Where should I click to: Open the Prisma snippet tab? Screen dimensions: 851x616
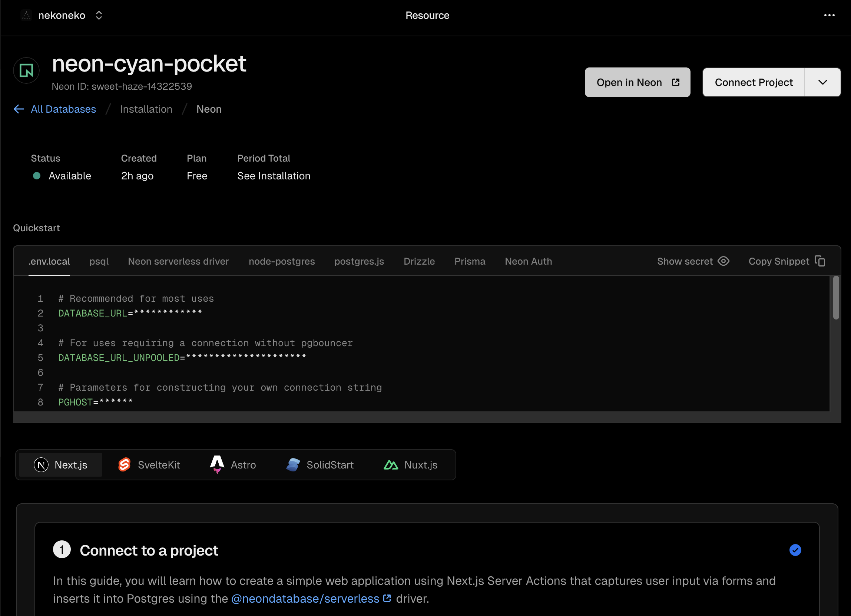pyautogui.click(x=470, y=261)
